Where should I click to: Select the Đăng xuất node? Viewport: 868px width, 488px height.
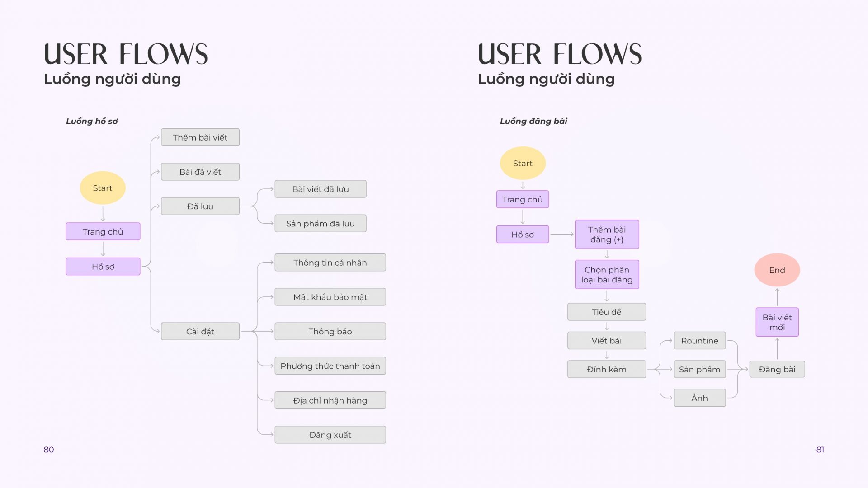point(330,435)
